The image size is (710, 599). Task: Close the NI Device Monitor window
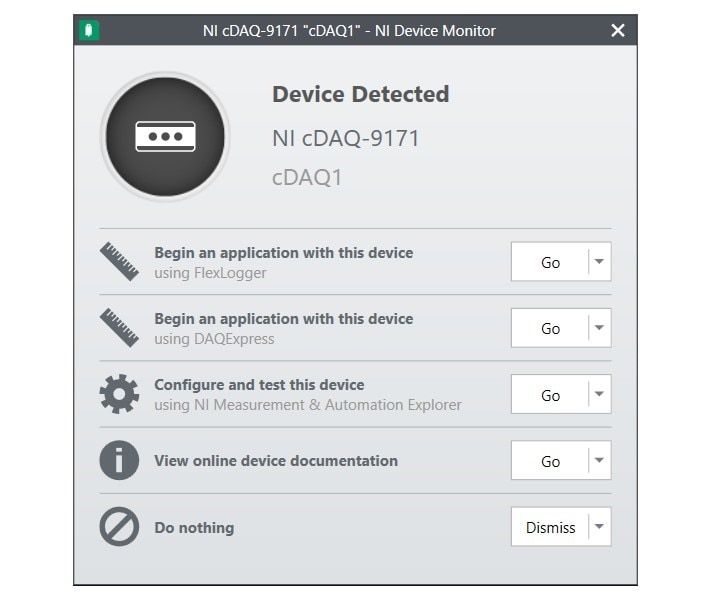(x=618, y=30)
